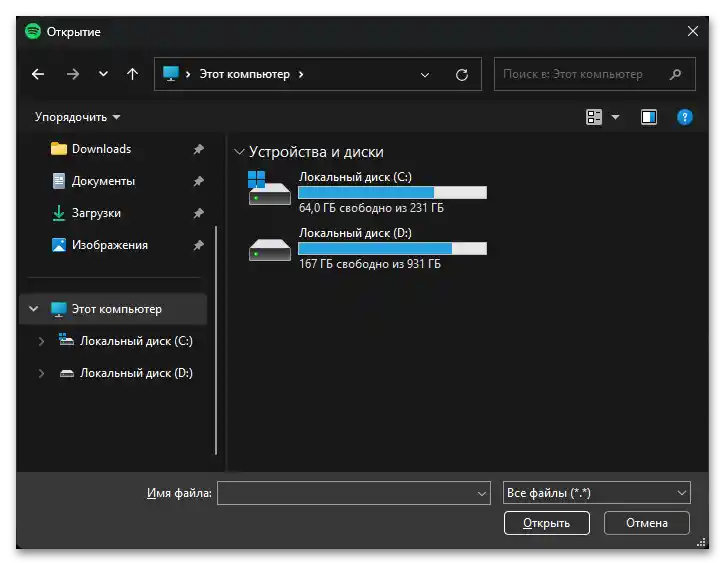Unpin the Документы folder pin icon
Viewport: 725px width, 565px height.
(198, 181)
